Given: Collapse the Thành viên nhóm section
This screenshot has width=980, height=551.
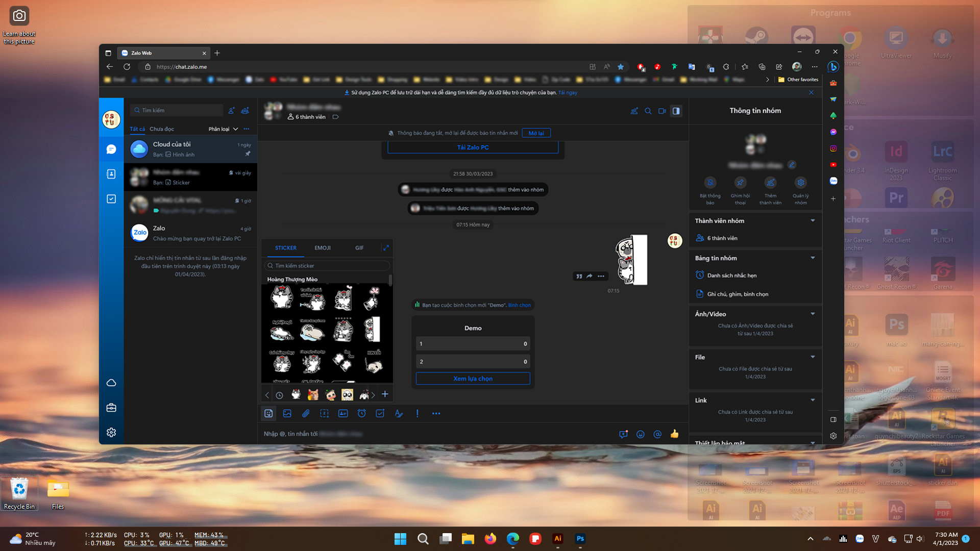Looking at the screenshot, I should point(813,220).
